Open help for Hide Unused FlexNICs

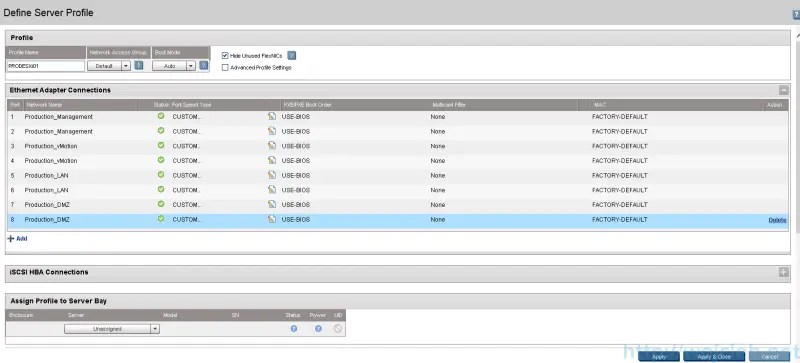click(x=292, y=56)
